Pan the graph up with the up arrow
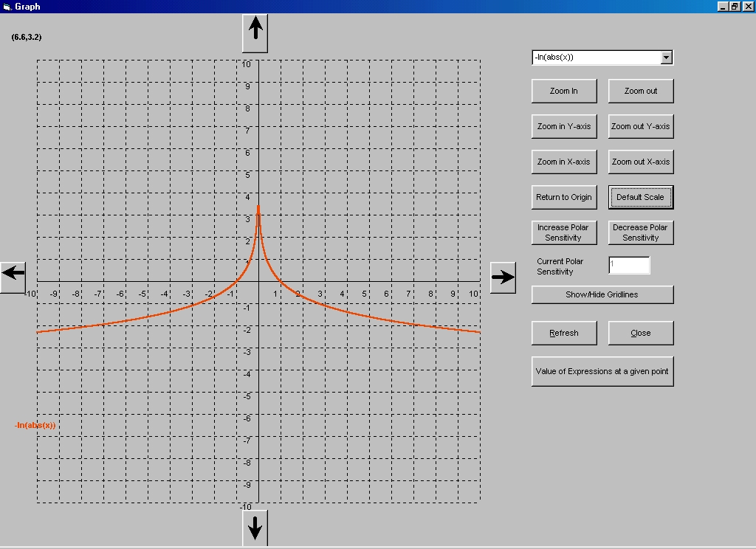Image resolution: width=756 pixels, height=549 pixels. pos(255,33)
